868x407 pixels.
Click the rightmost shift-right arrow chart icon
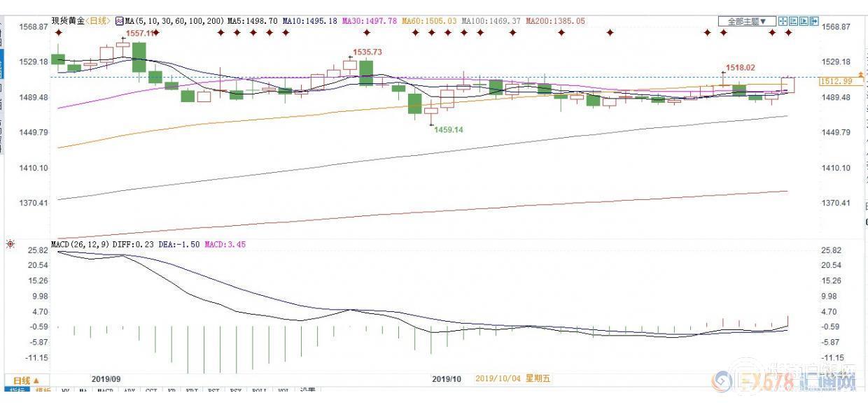[814, 21]
